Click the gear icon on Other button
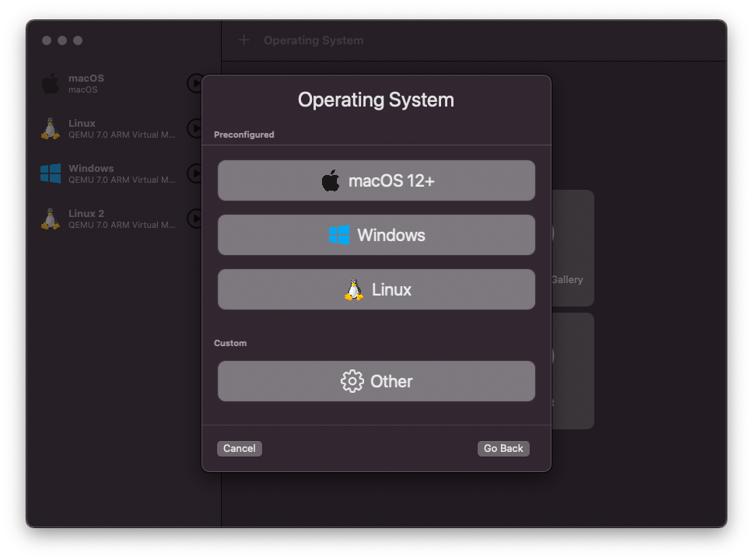 (352, 381)
